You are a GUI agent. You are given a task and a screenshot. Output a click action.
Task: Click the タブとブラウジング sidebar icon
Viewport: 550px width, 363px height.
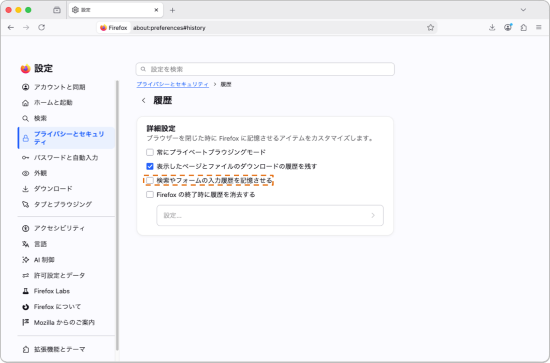[25, 204]
